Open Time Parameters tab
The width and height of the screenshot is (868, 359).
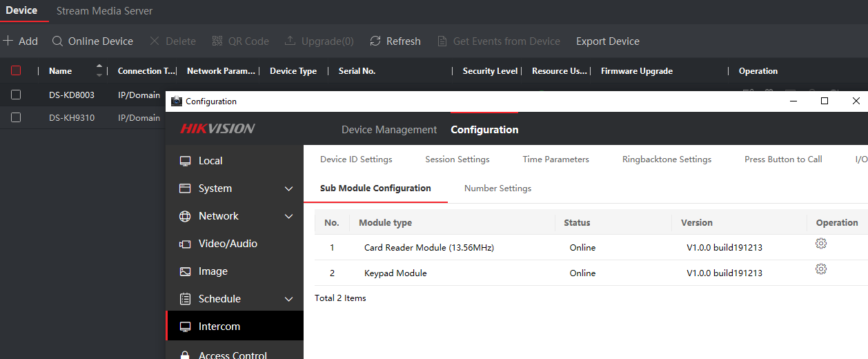(555, 159)
